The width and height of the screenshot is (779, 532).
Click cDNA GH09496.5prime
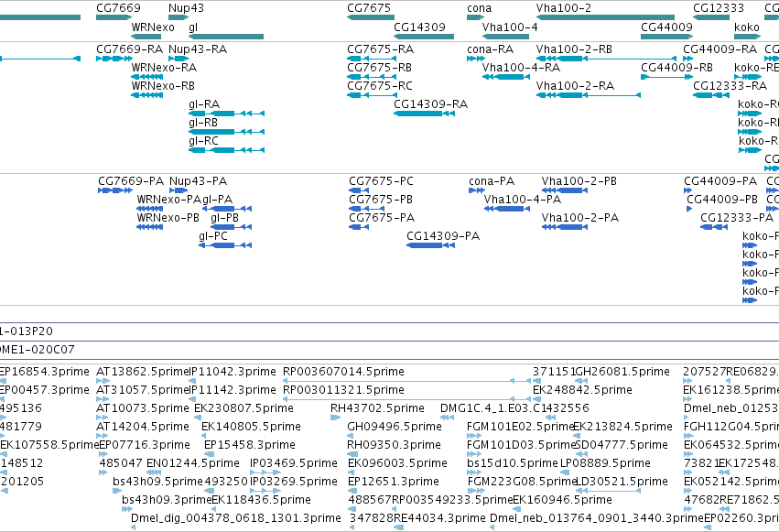pyautogui.click(x=395, y=428)
